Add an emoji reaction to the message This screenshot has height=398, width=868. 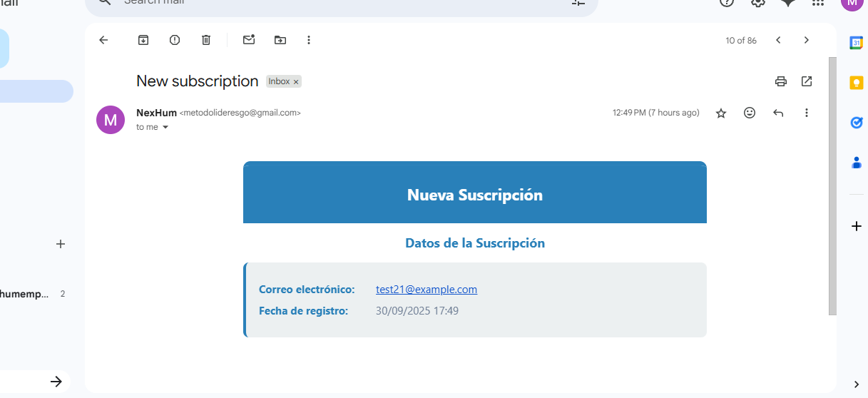tap(750, 113)
